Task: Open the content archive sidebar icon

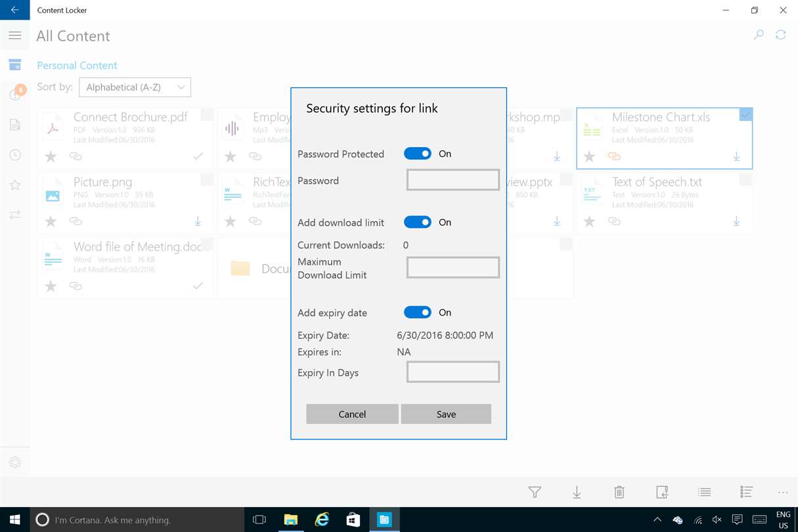Action: pyautogui.click(x=14, y=65)
